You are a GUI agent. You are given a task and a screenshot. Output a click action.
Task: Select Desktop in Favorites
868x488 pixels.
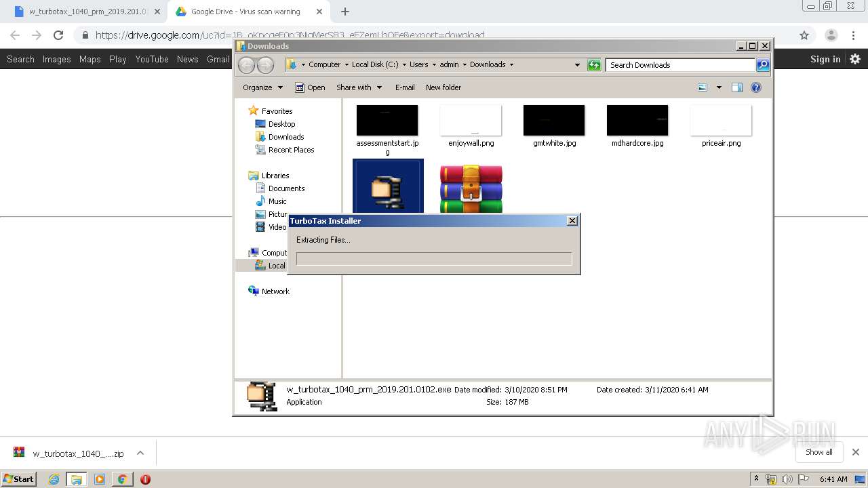(x=275, y=124)
